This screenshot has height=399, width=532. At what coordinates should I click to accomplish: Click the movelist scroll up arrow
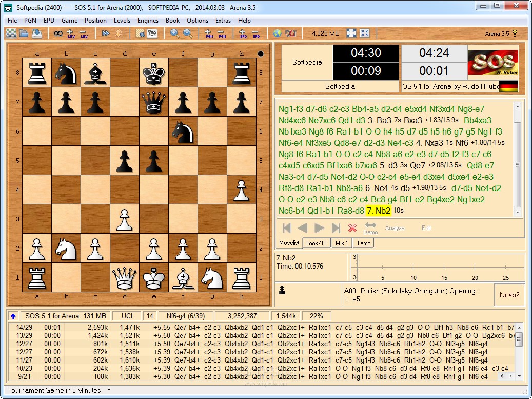tap(518, 106)
